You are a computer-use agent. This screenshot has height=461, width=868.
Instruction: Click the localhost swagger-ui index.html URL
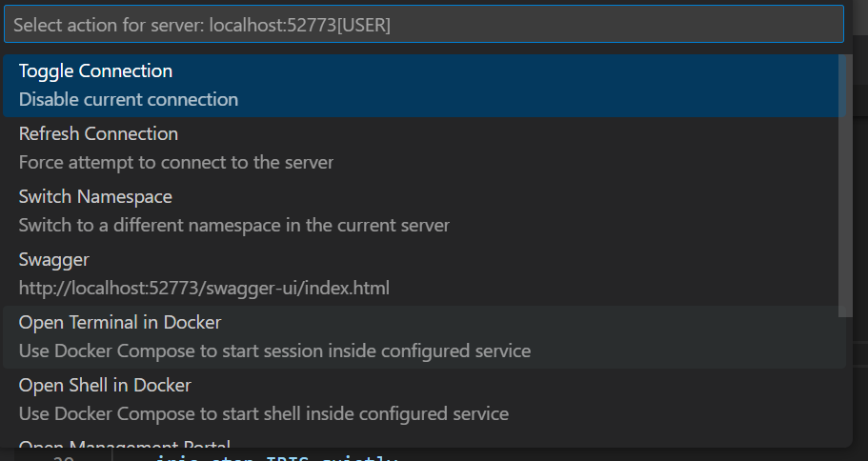[x=204, y=288]
